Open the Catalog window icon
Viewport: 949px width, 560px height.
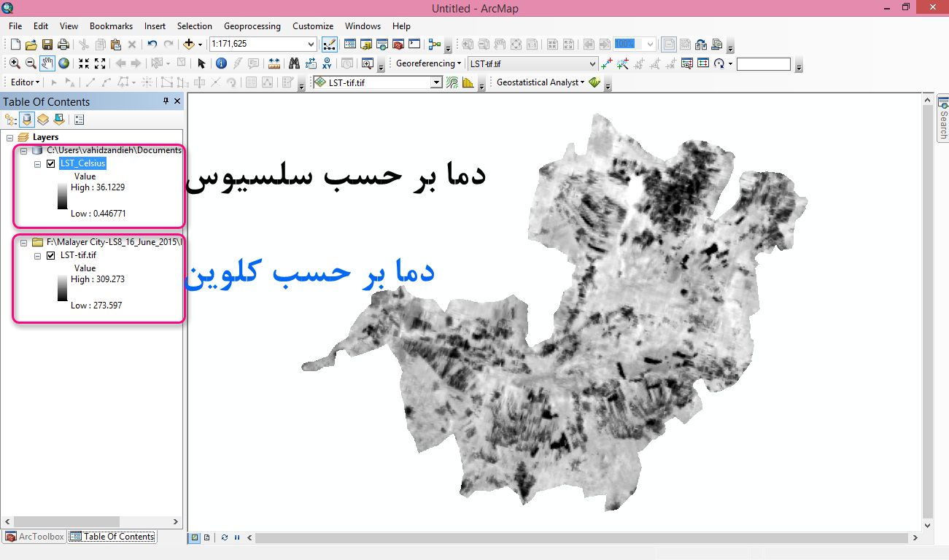pyautogui.click(x=366, y=44)
